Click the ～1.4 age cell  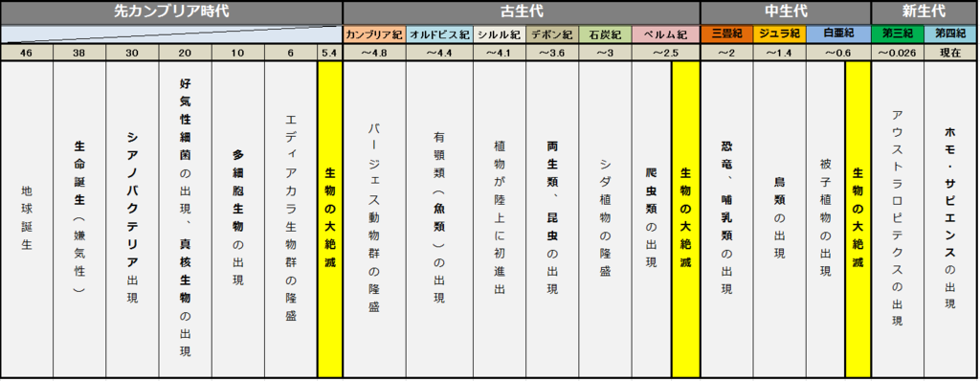point(779,53)
